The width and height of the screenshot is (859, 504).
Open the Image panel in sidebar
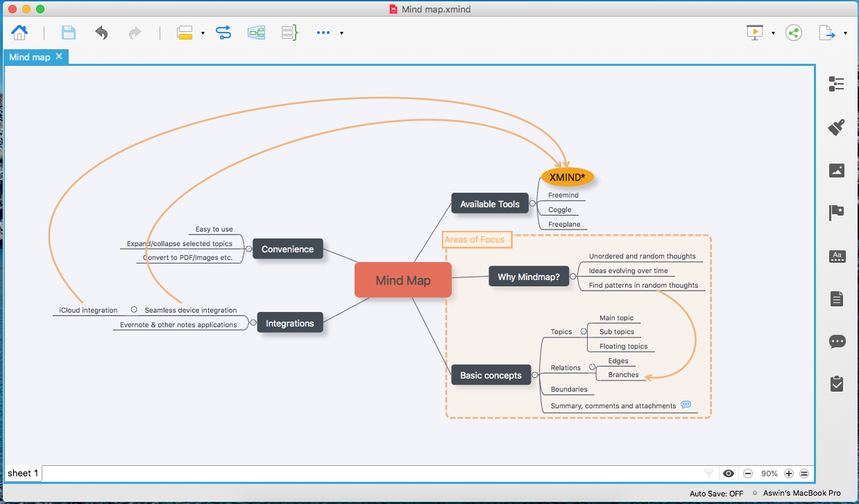tap(837, 170)
